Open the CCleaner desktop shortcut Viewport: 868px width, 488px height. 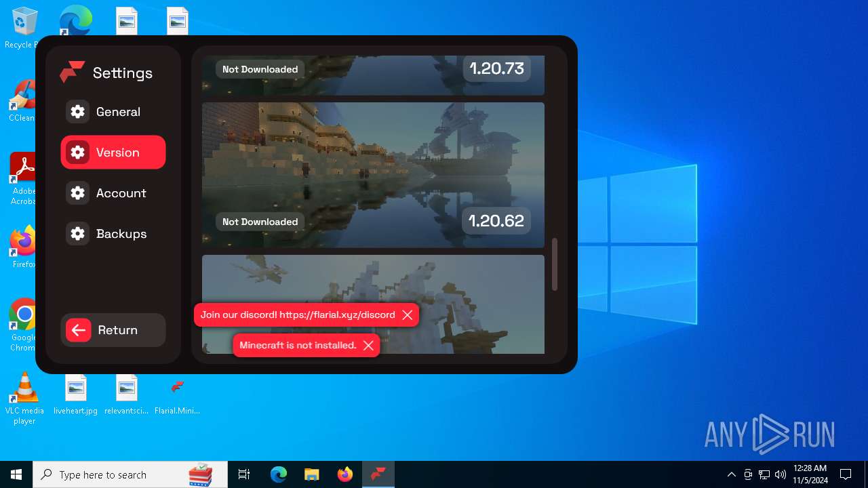tap(23, 101)
